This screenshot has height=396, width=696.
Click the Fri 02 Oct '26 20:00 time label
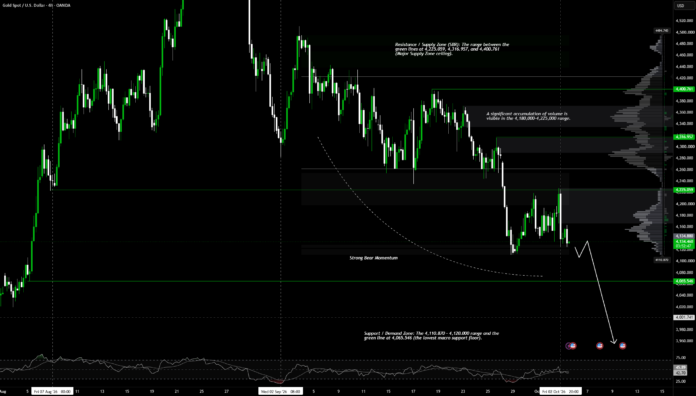point(561,391)
